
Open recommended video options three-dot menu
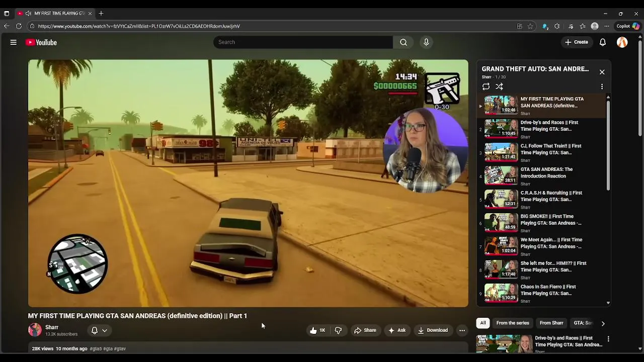pos(608,339)
